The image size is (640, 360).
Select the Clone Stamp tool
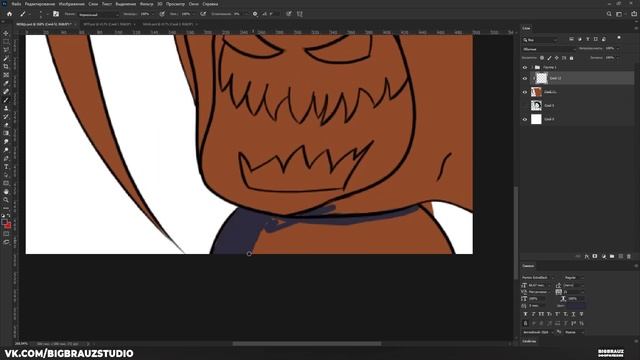point(6,108)
